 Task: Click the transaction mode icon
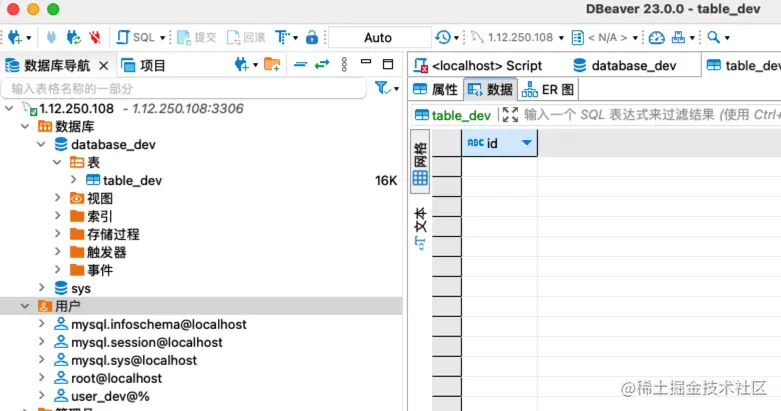point(282,37)
